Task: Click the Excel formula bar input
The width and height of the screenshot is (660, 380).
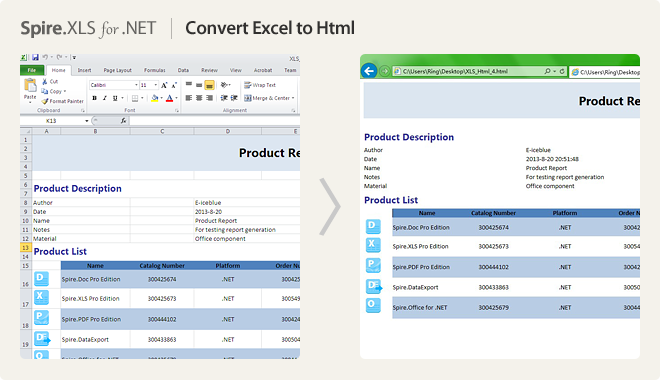Action: [215, 121]
